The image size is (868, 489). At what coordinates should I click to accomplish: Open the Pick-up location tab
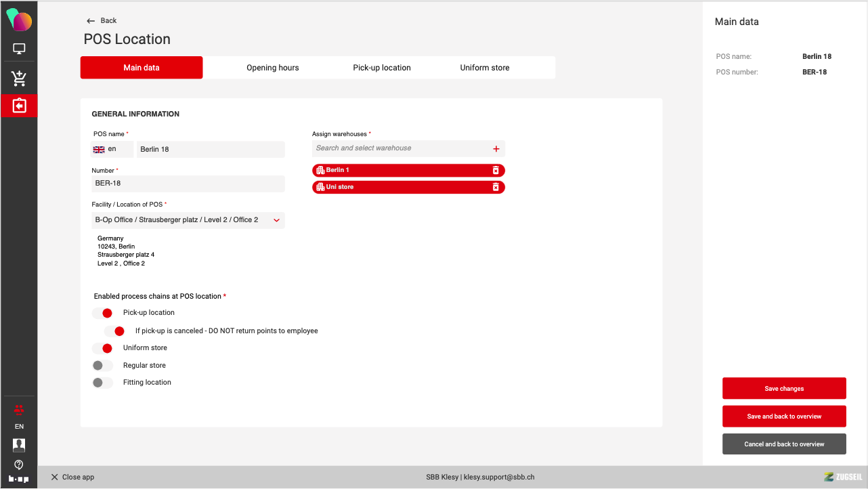[382, 68]
